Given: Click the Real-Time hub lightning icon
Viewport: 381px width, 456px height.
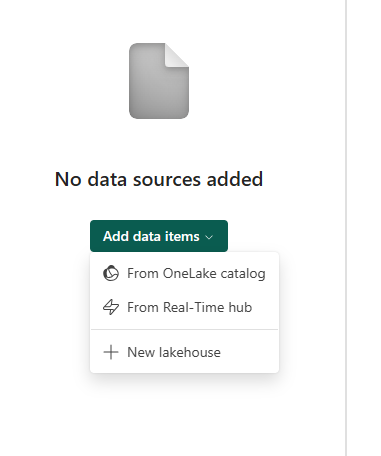Looking at the screenshot, I should (111, 307).
